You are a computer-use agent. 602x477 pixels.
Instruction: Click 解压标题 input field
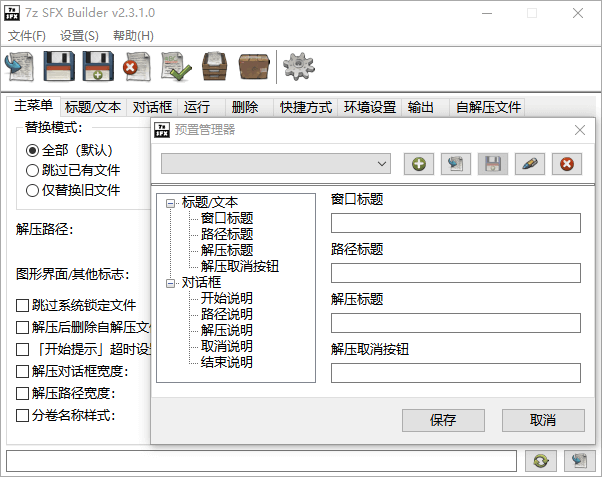tap(456, 323)
